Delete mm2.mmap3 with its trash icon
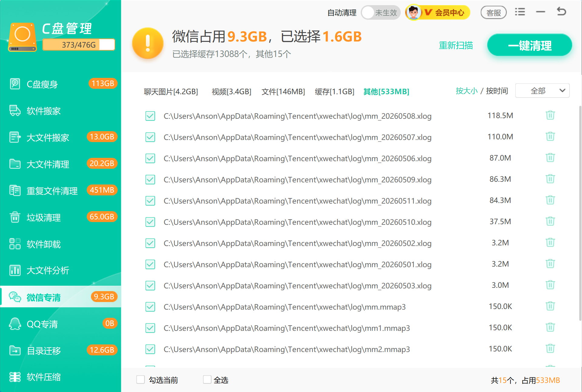Image resolution: width=582 pixels, height=392 pixels. point(550,349)
